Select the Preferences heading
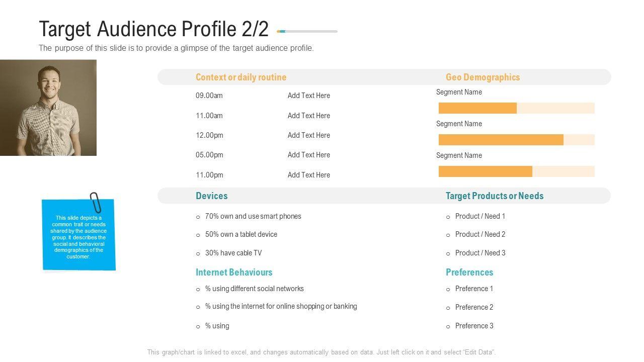Image resolution: width=644 pixels, height=362 pixels. (469, 273)
